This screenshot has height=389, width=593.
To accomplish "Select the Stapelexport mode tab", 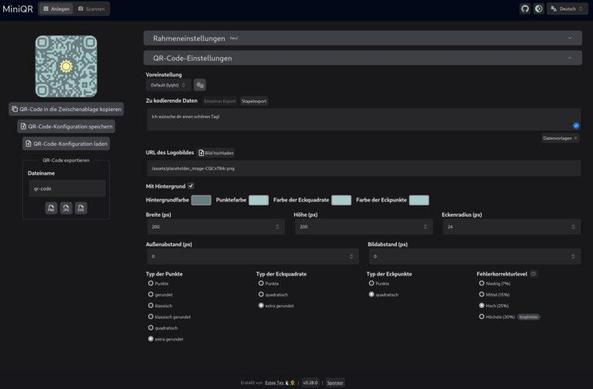I will pyautogui.click(x=254, y=101).
